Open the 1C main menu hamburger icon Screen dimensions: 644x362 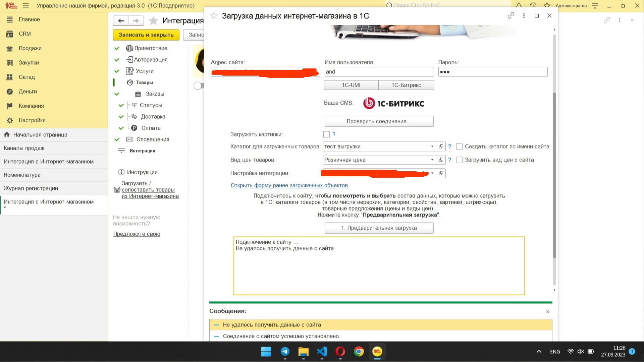coord(26,6)
